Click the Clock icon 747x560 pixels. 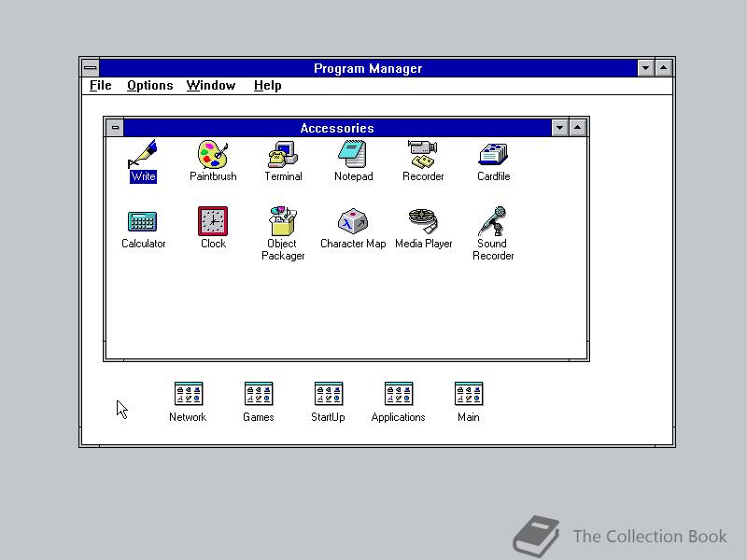click(x=213, y=221)
